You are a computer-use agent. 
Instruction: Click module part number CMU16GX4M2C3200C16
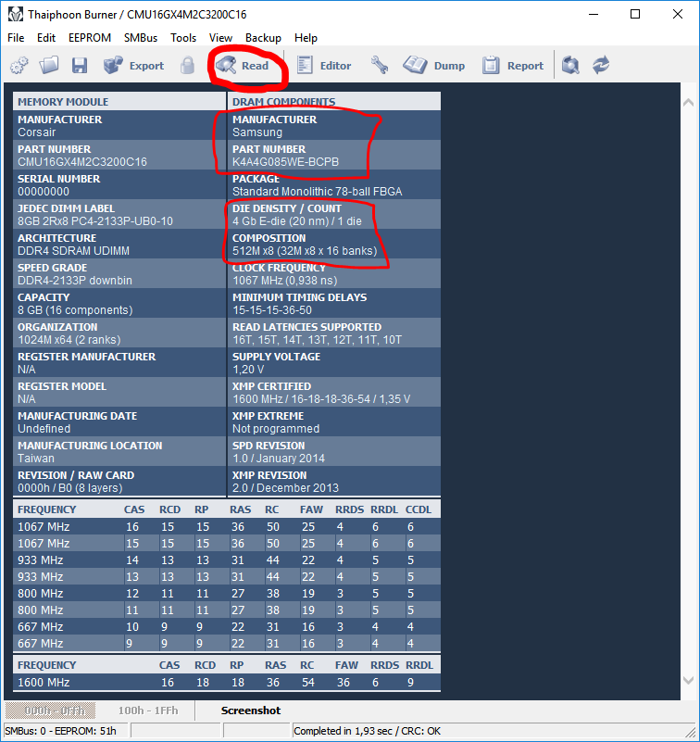(x=82, y=162)
